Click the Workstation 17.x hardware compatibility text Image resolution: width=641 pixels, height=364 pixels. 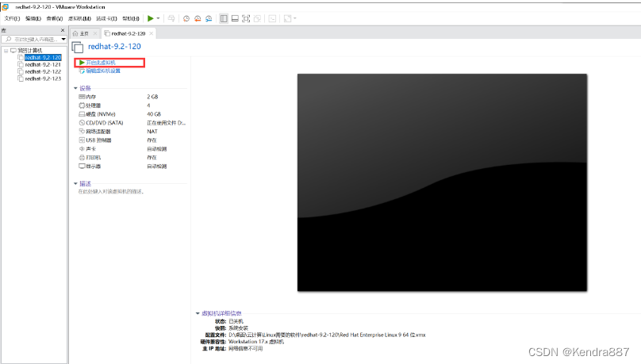pyautogui.click(x=256, y=342)
